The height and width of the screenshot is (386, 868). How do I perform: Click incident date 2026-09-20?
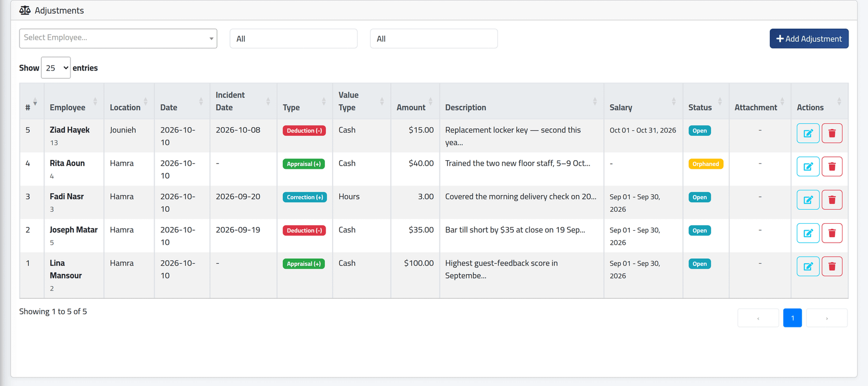point(238,197)
